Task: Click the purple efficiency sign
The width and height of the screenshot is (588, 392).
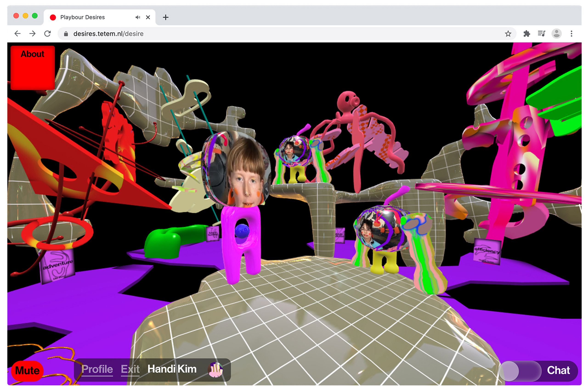Action: click(x=487, y=252)
